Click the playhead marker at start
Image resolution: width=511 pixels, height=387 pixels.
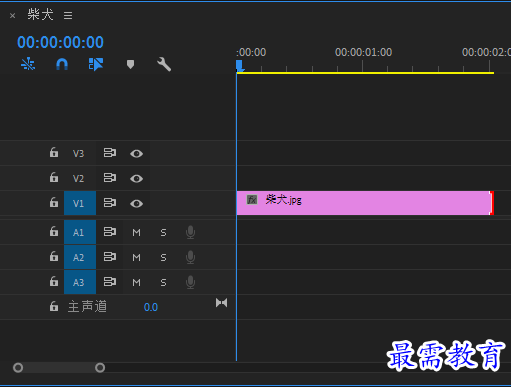coord(240,66)
